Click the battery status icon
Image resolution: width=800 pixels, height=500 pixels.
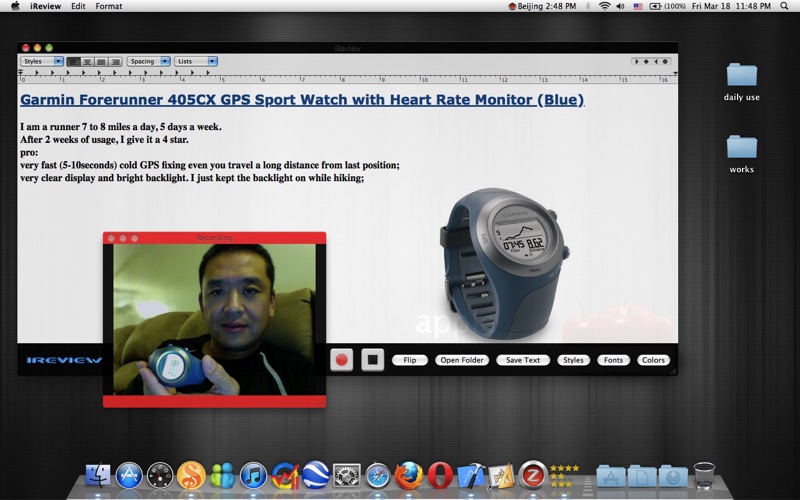click(x=667, y=6)
